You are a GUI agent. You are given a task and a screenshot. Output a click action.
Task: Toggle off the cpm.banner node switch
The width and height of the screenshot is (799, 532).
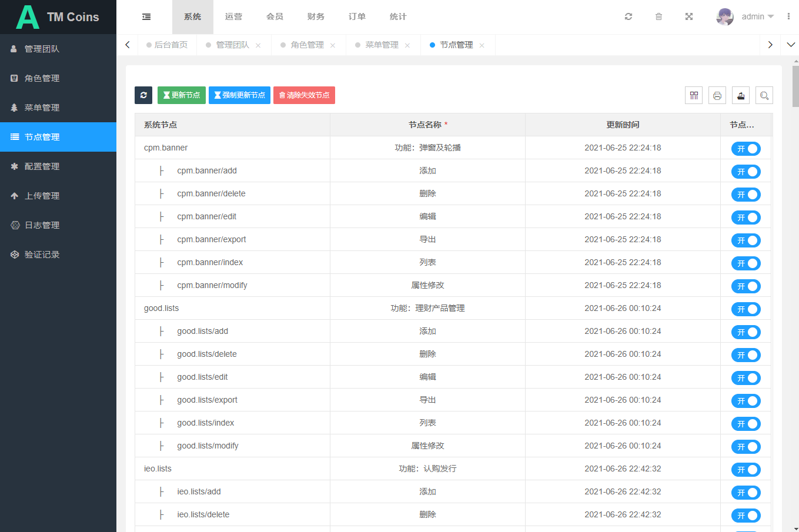(x=745, y=149)
